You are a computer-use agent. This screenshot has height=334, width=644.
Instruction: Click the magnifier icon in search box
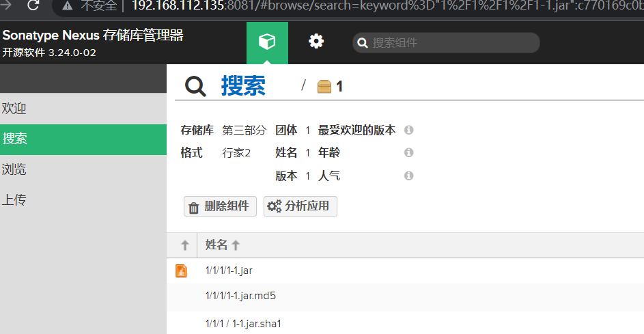point(362,43)
